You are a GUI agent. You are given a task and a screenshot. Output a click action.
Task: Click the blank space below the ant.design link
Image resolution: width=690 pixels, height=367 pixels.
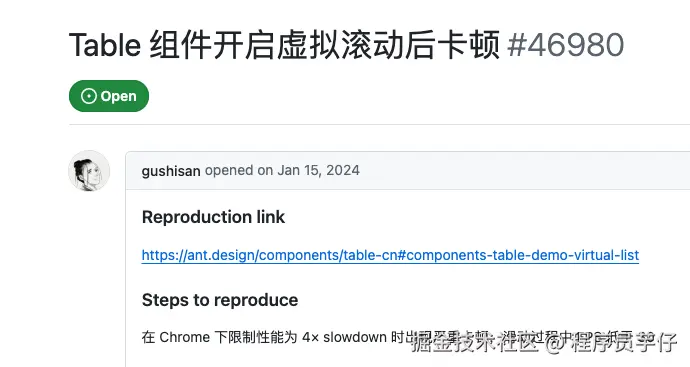[x=396, y=277]
